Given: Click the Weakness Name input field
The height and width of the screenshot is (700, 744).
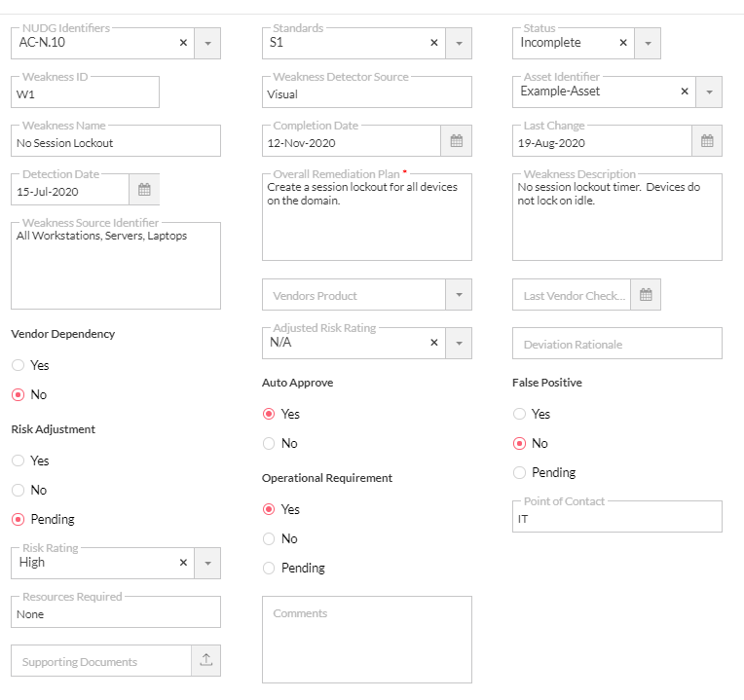Looking at the screenshot, I should click(115, 143).
